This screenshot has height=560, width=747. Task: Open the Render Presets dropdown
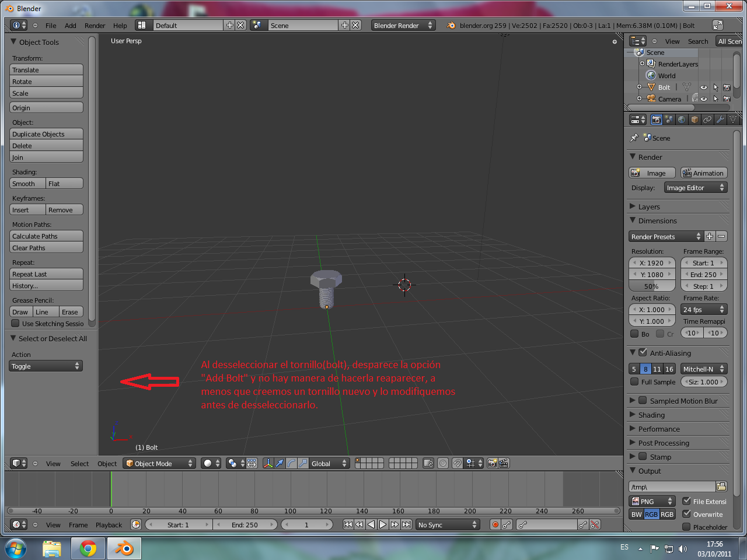coord(666,236)
